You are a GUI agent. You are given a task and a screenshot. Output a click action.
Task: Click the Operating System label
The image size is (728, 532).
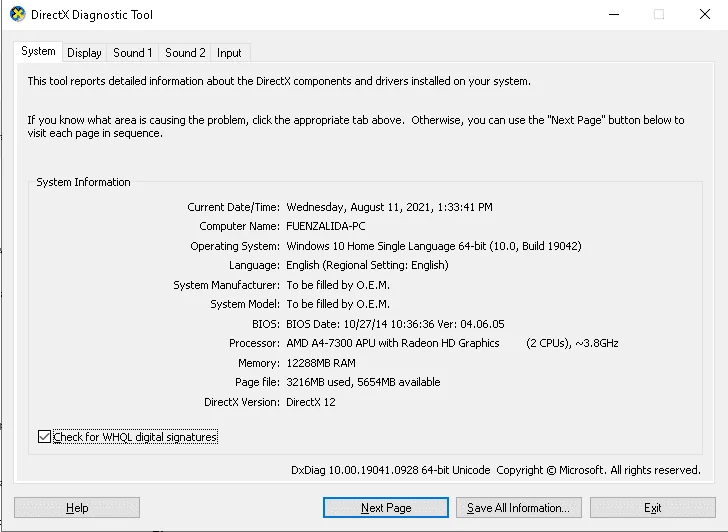(235, 246)
